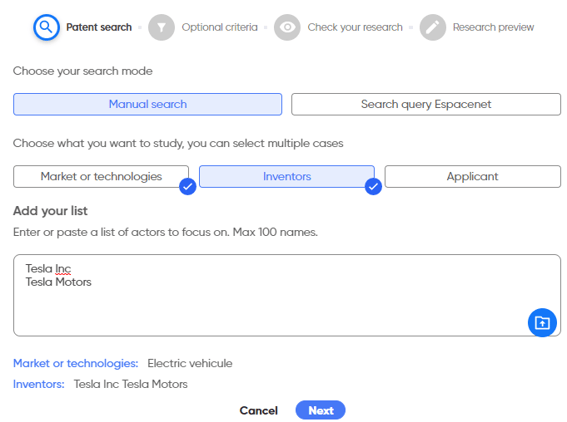
Task: Click the eye Check your research icon
Action: [x=287, y=27]
